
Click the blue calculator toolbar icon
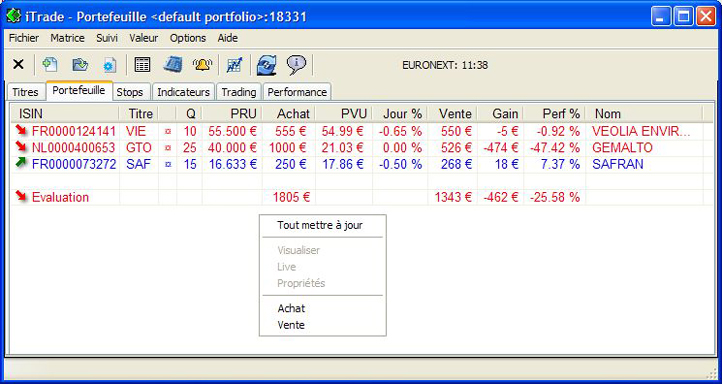point(173,64)
